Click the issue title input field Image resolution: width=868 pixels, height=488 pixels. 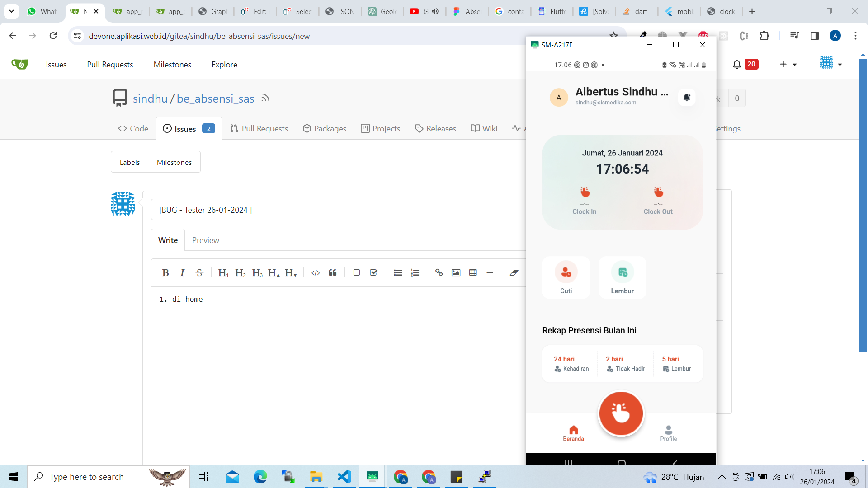tap(339, 210)
